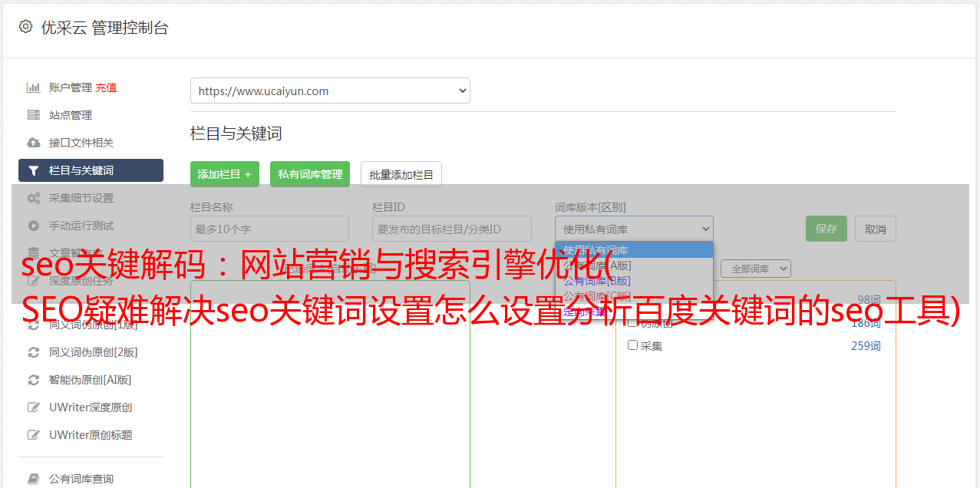Image resolution: width=980 pixels, height=488 pixels.
Task: Focus the 栏目名称 input field
Action: 269,229
